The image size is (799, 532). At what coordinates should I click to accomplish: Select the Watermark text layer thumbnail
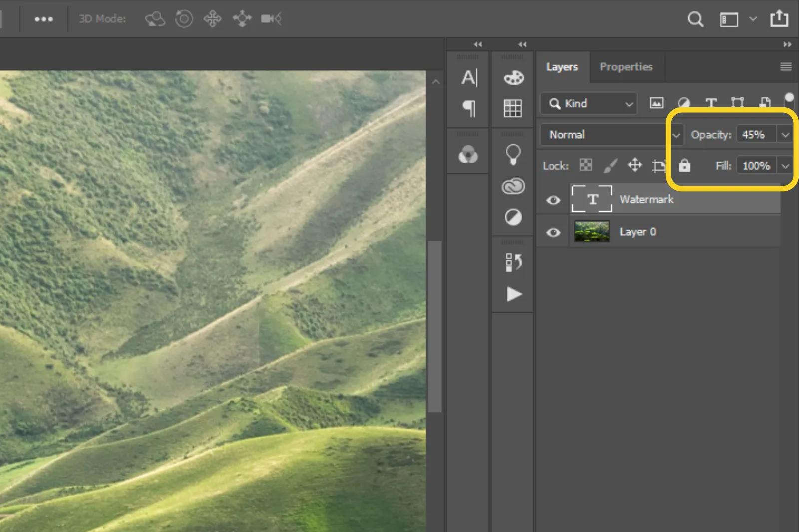point(592,199)
